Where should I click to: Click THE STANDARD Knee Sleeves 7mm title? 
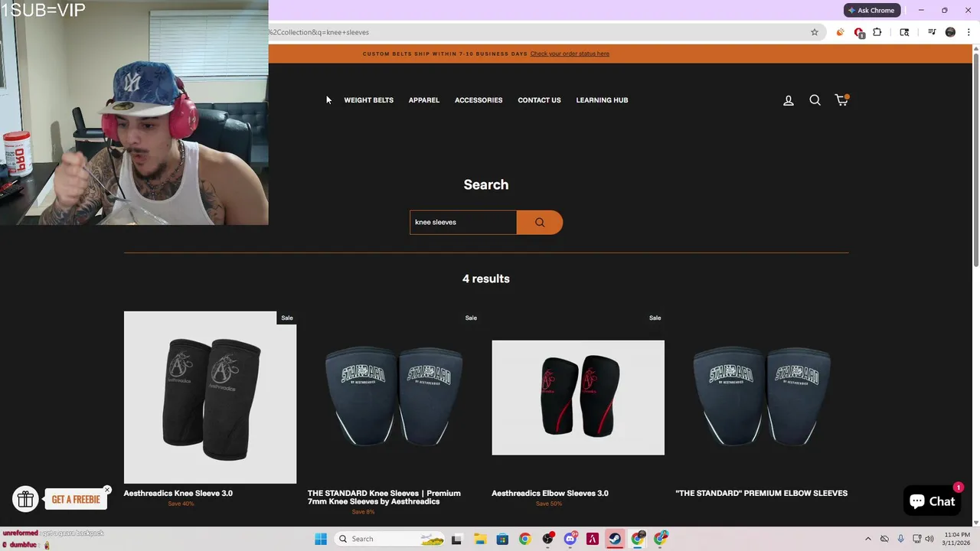[384, 497]
